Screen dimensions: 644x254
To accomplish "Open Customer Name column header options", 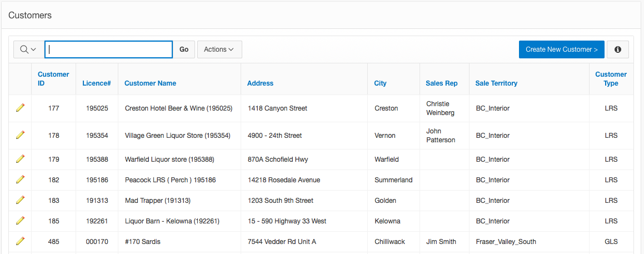I will pyautogui.click(x=150, y=83).
